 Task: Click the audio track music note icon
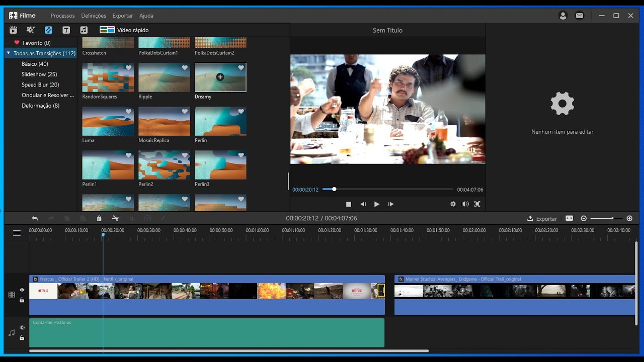[12, 333]
